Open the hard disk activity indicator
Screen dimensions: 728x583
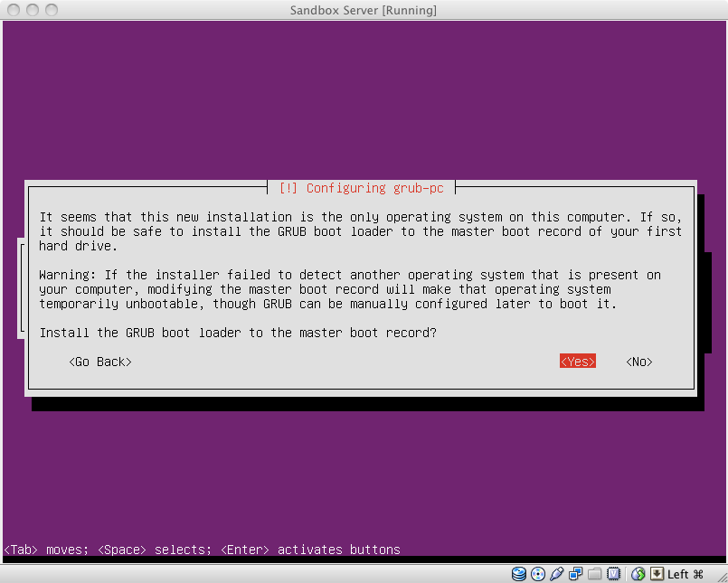(518, 574)
